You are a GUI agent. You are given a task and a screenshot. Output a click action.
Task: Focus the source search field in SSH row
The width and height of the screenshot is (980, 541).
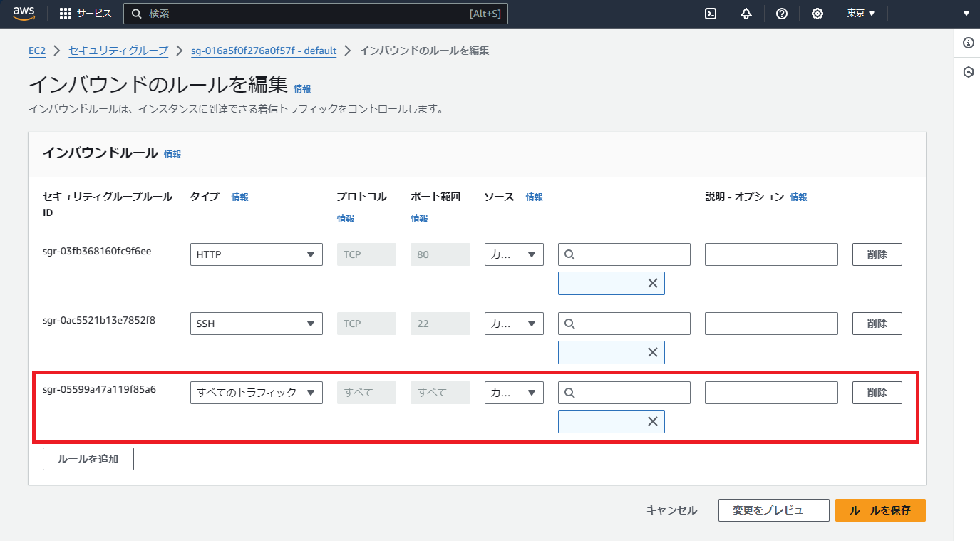click(x=624, y=324)
